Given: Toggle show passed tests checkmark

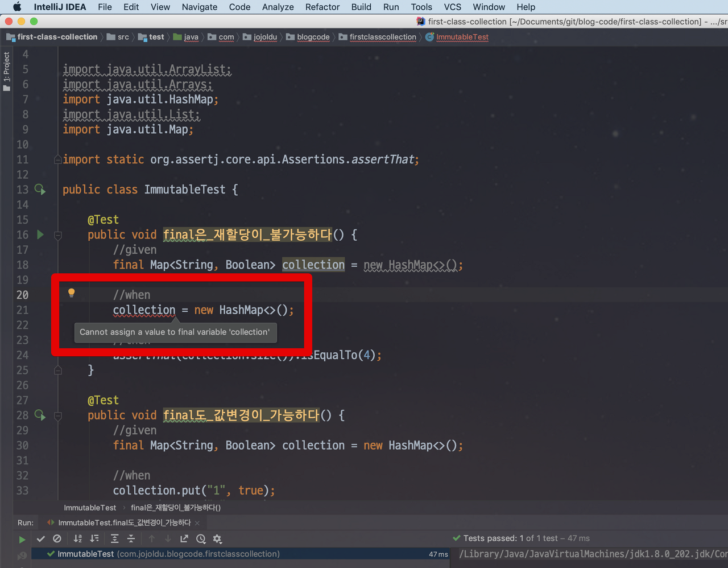Looking at the screenshot, I should pyautogui.click(x=40, y=539).
